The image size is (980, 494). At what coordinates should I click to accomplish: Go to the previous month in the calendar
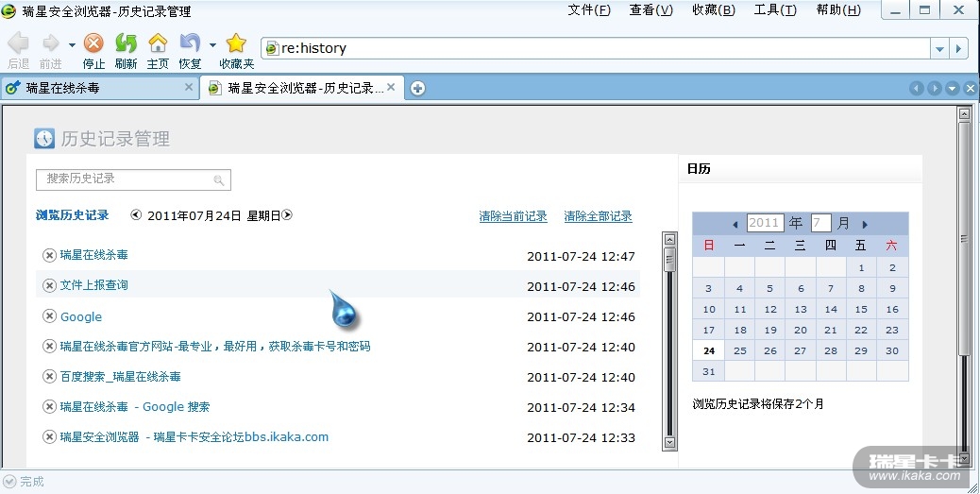(735, 224)
